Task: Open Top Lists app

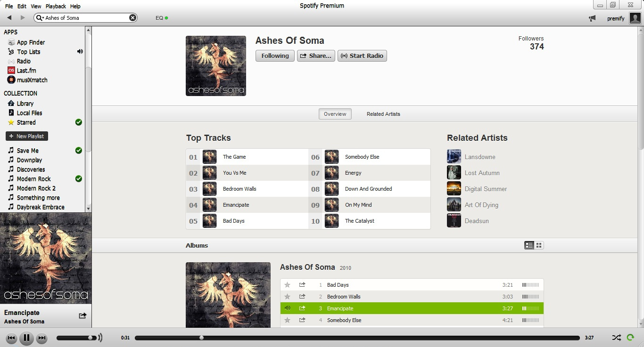Action: point(28,52)
